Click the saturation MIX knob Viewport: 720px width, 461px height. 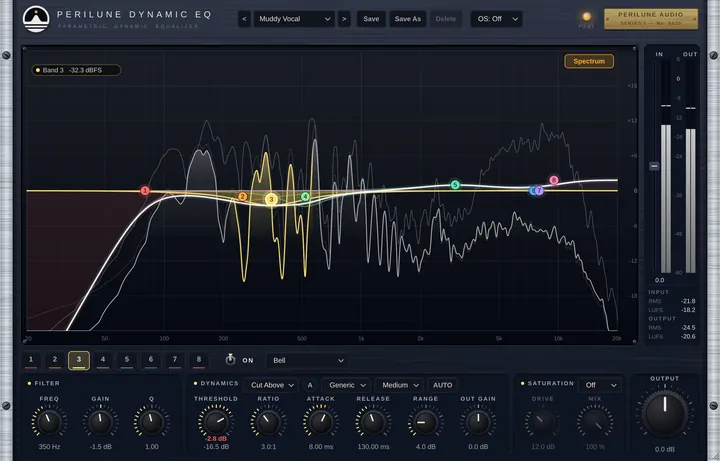pyautogui.click(x=595, y=423)
